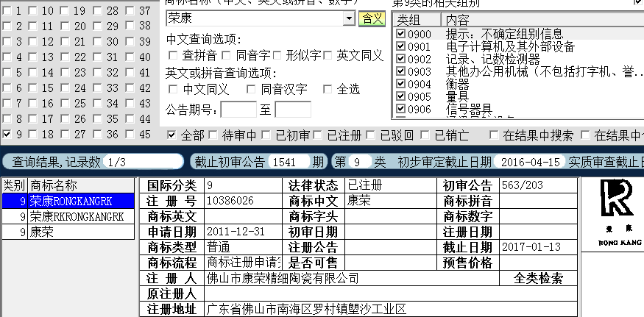Viewport: 644px width, 317px height.
Task: Uncheck group 0901 电子计算机及其外部设备
Action: (x=401, y=46)
